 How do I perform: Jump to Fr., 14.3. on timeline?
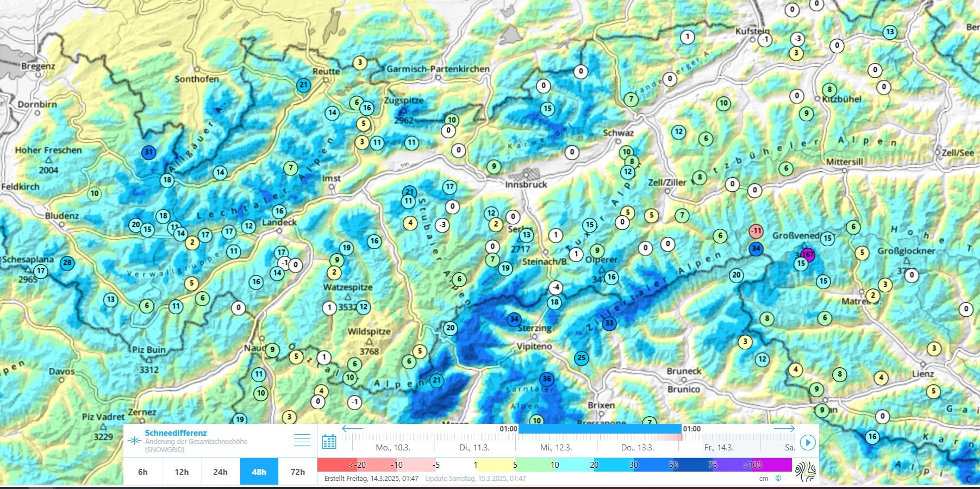719,448
